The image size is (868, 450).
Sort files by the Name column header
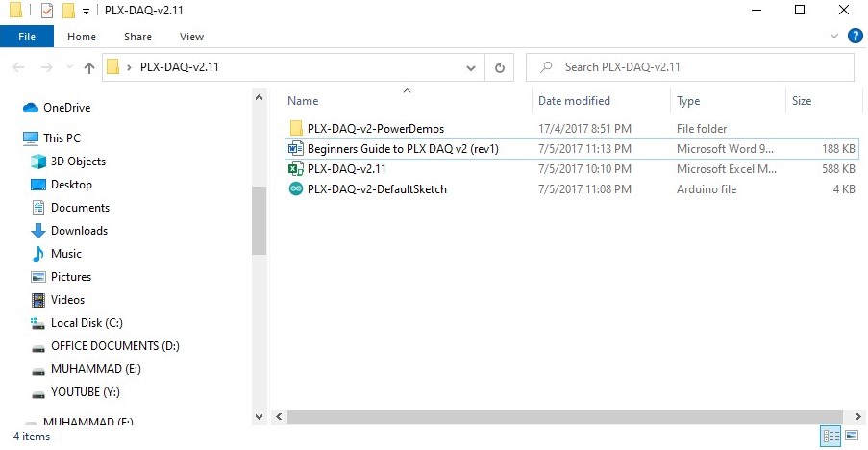303,101
